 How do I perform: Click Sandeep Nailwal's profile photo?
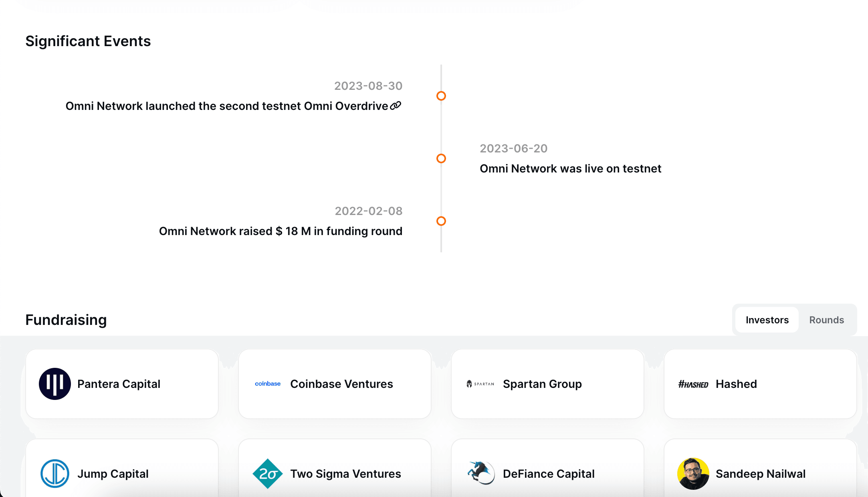pos(693,474)
